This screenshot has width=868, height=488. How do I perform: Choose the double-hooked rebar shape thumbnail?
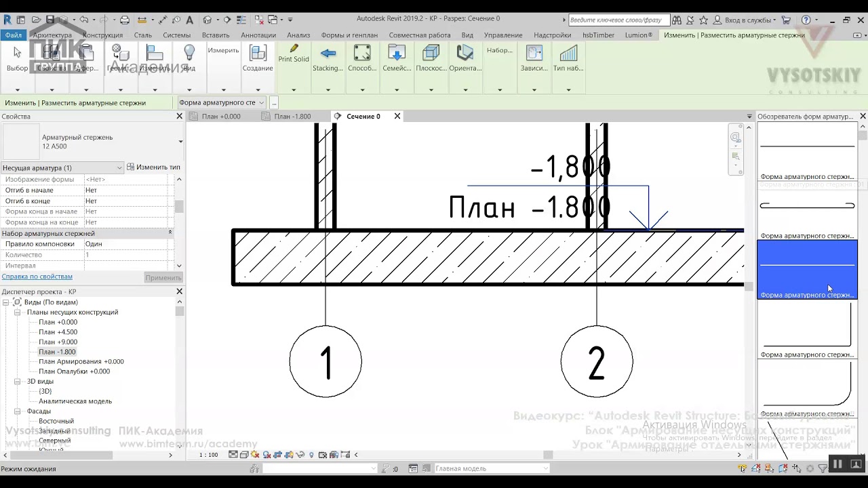click(x=807, y=211)
